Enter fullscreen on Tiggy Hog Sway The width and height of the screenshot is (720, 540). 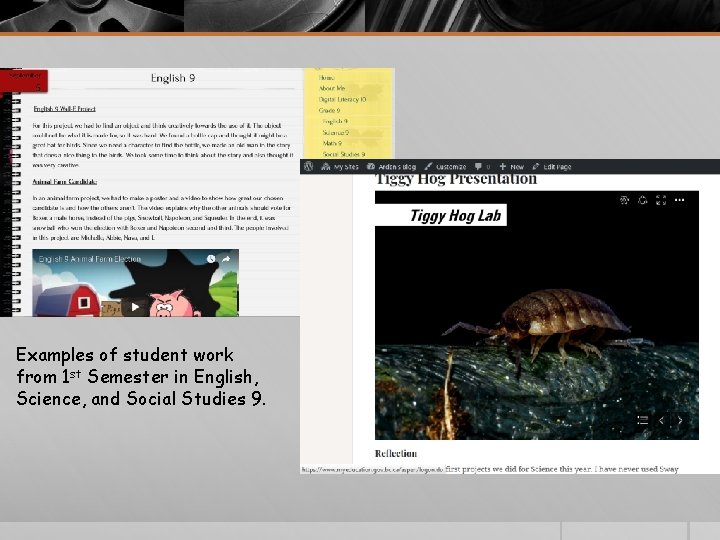pyautogui.click(x=661, y=200)
